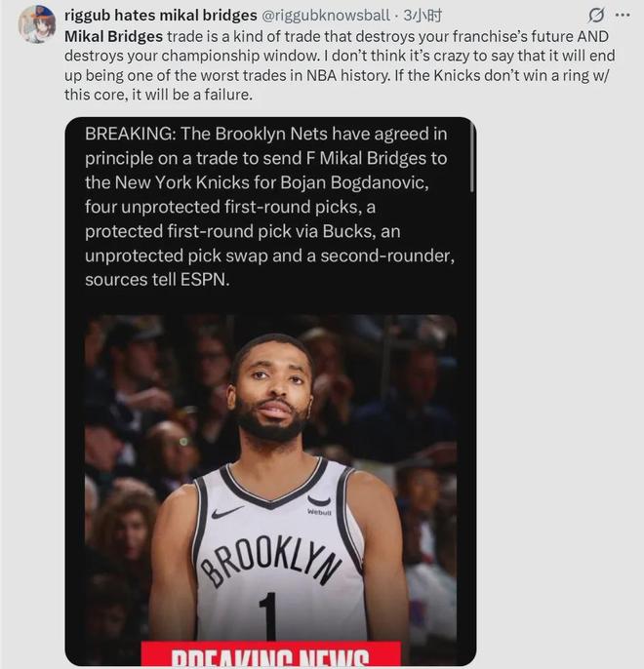Click the BROOKLYN wordmark on the jersey
The width and height of the screenshot is (644, 669).
[x=270, y=559]
